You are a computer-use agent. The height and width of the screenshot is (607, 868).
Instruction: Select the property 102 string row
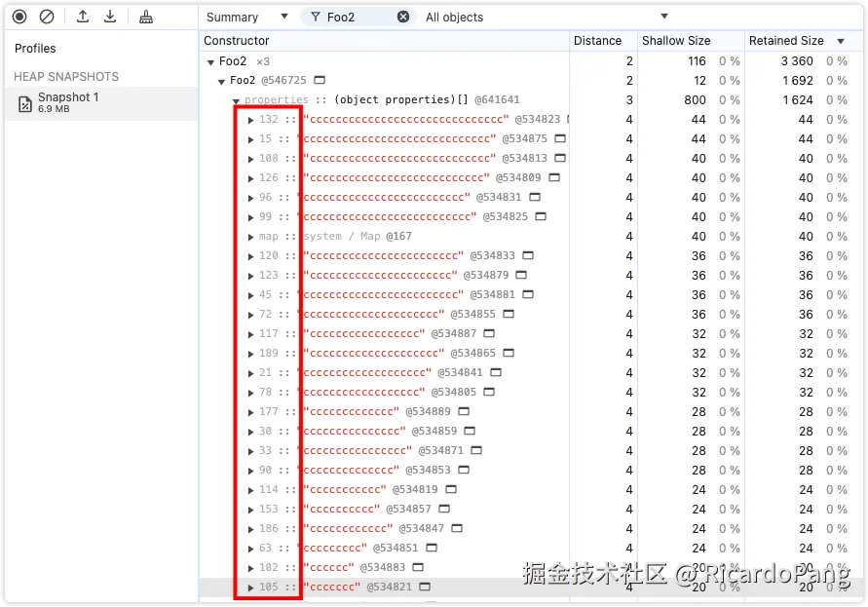530,567
